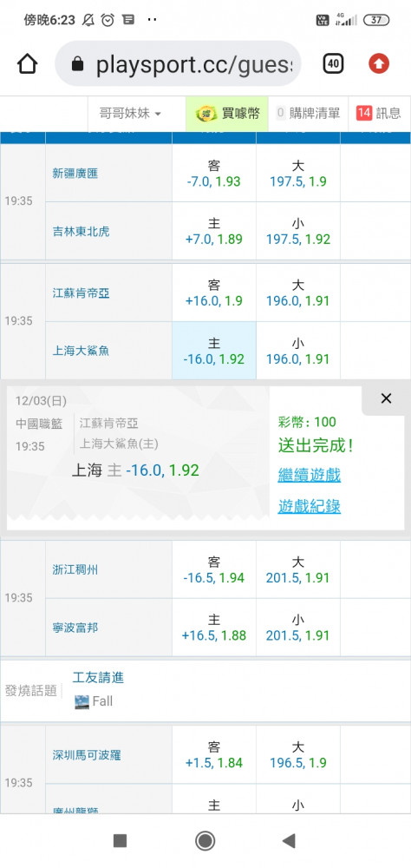Viewport: 411px width, 868px height.
Task: Open the tabs counter showing 40
Action: pyautogui.click(x=333, y=64)
